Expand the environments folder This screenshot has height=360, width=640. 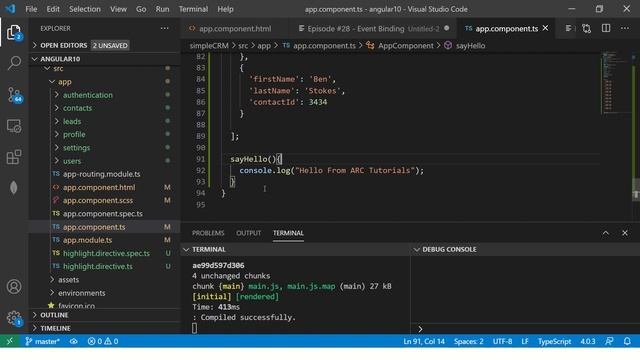[104, 293]
